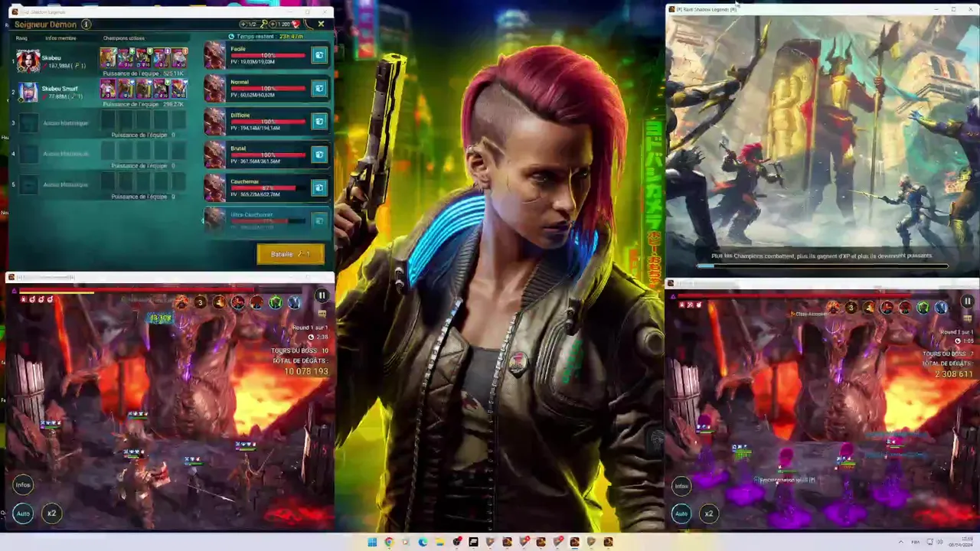Click the 'Champions utilisés' column header
This screenshot has width=980, height=551.
(123, 38)
